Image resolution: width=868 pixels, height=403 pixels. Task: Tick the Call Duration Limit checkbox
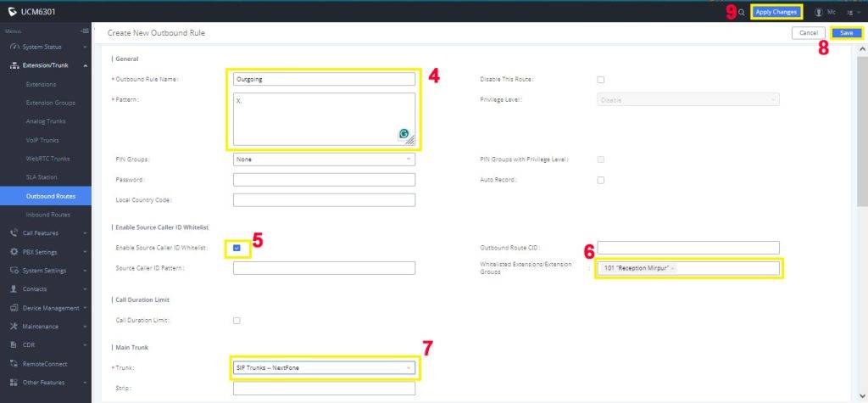tap(237, 321)
